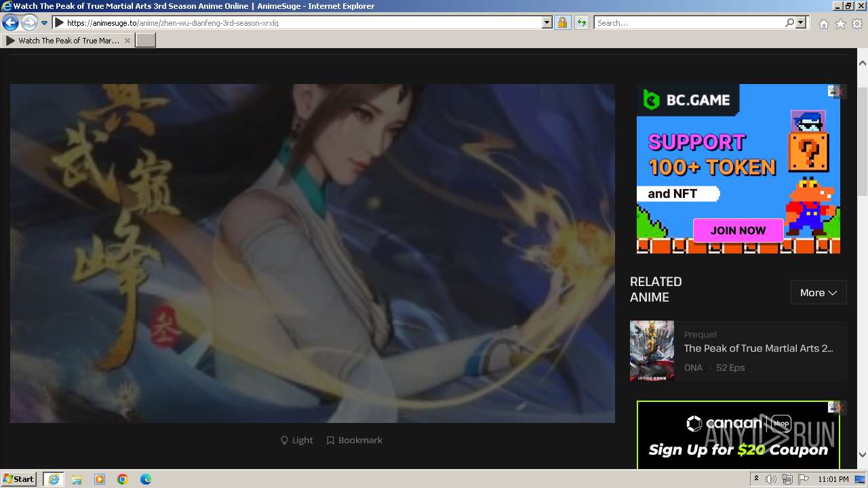Bookmark this anime
This screenshot has width=868, height=488.
[355, 441]
